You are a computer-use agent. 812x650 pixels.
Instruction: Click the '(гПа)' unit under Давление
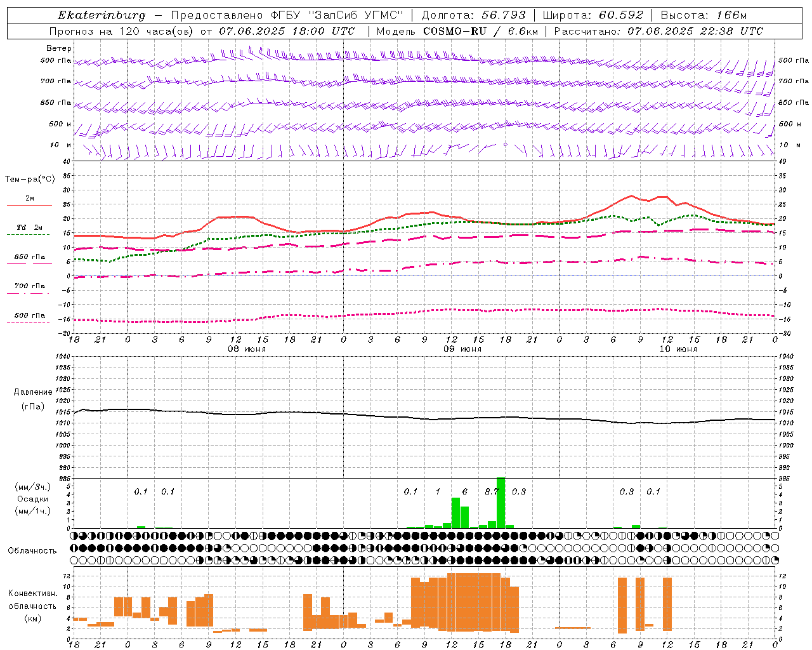click(33, 407)
